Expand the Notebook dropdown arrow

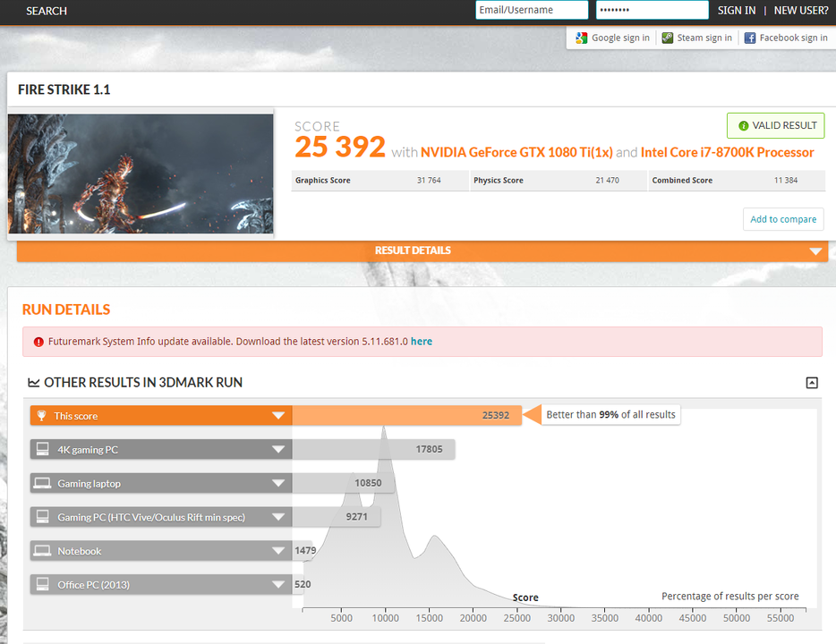(278, 551)
